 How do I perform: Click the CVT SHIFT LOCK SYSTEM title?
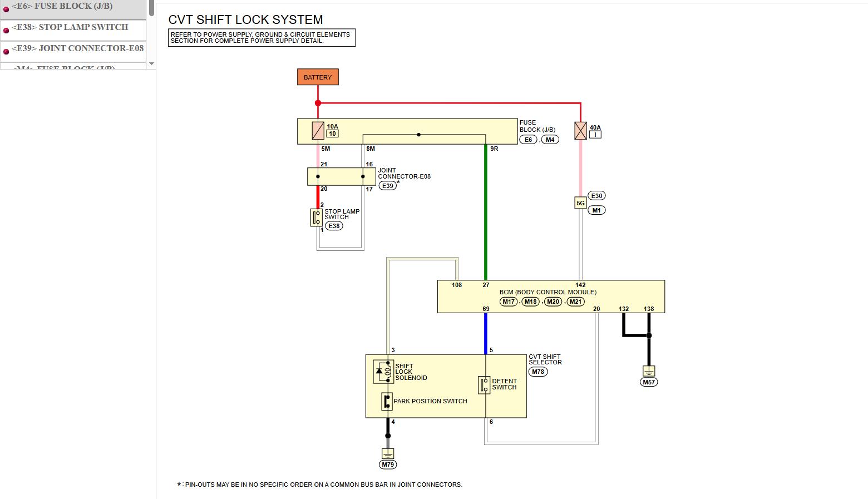tap(245, 19)
